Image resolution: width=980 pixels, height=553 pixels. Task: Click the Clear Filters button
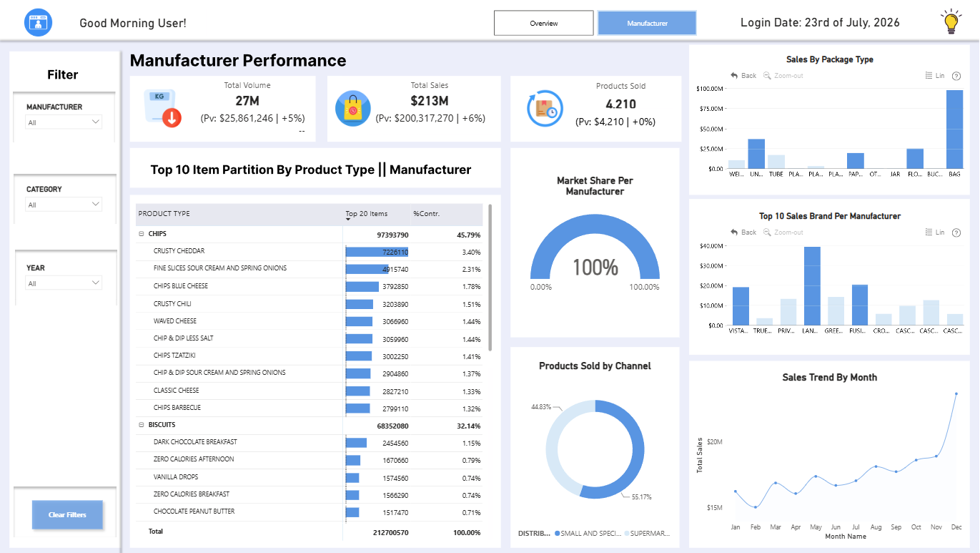[x=67, y=515]
